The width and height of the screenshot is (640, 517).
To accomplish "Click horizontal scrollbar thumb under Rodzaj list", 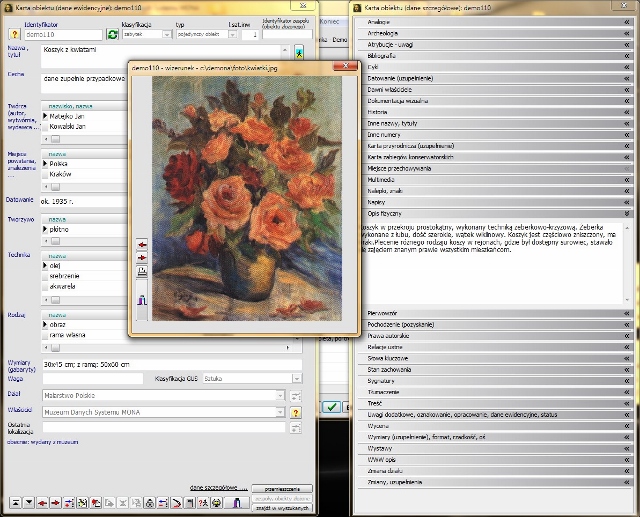I will pyautogui.click(x=56, y=348).
